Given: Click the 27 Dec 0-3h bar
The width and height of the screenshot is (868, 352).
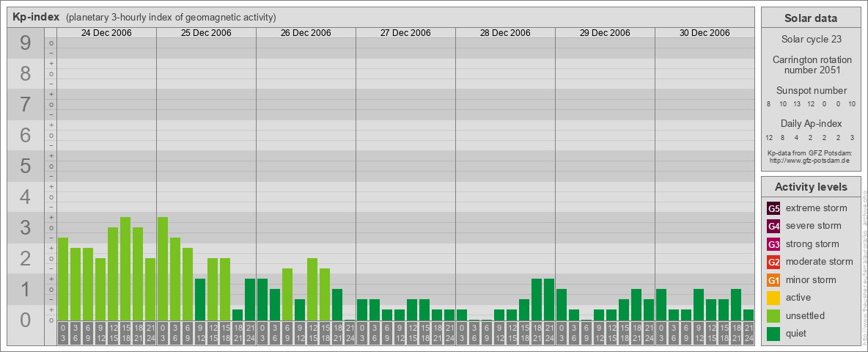Looking at the screenshot, I should tap(362, 310).
